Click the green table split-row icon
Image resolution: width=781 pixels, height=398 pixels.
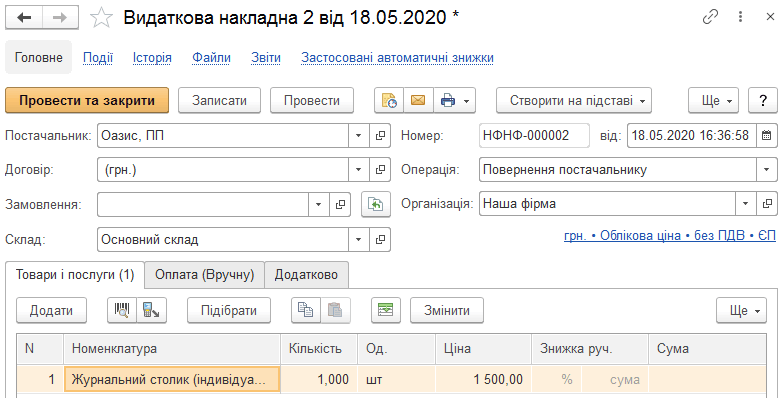pyautogui.click(x=386, y=310)
